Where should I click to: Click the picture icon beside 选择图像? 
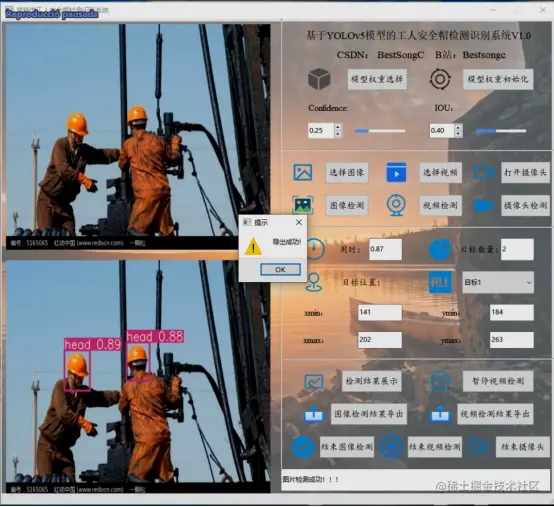(x=303, y=172)
